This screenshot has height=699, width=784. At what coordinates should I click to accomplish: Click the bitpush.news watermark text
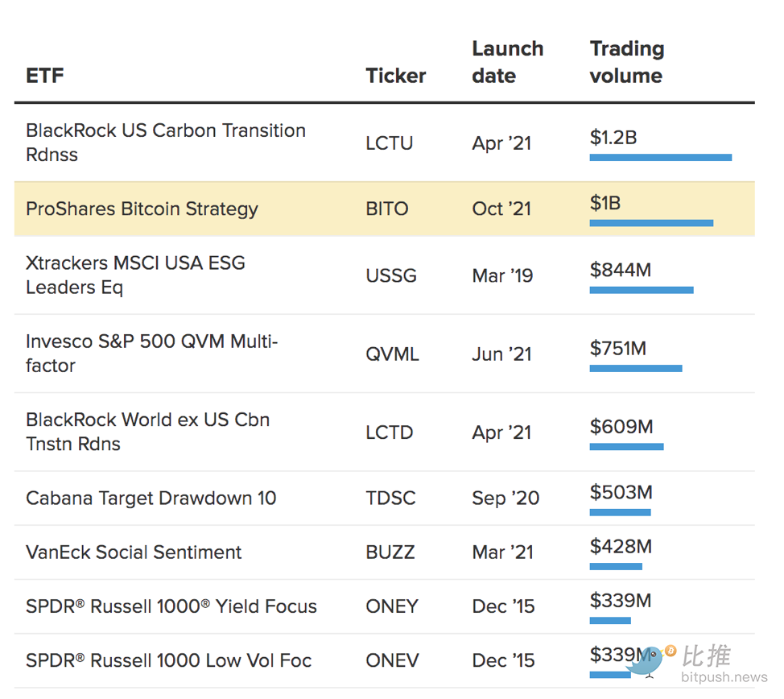pyautogui.click(x=724, y=677)
